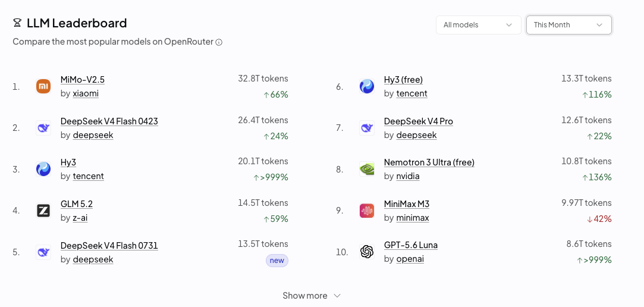Visit the nvidia provider link

pyautogui.click(x=408, y=176)
